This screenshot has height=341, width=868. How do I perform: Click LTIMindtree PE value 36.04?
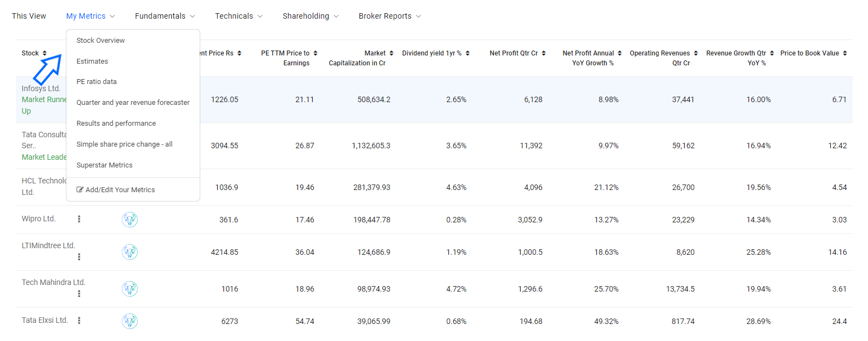305,253
